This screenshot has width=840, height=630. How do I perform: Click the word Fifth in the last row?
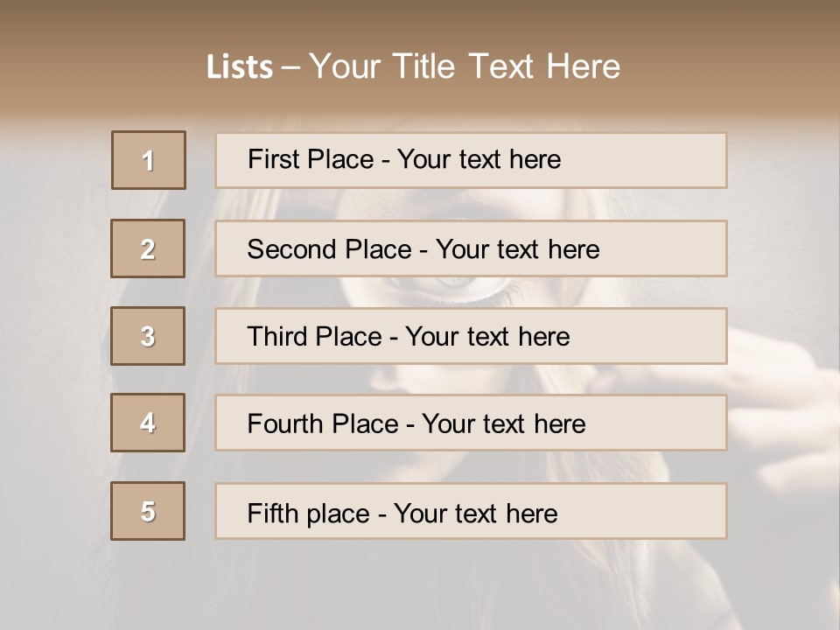click(x=273, y=513)
